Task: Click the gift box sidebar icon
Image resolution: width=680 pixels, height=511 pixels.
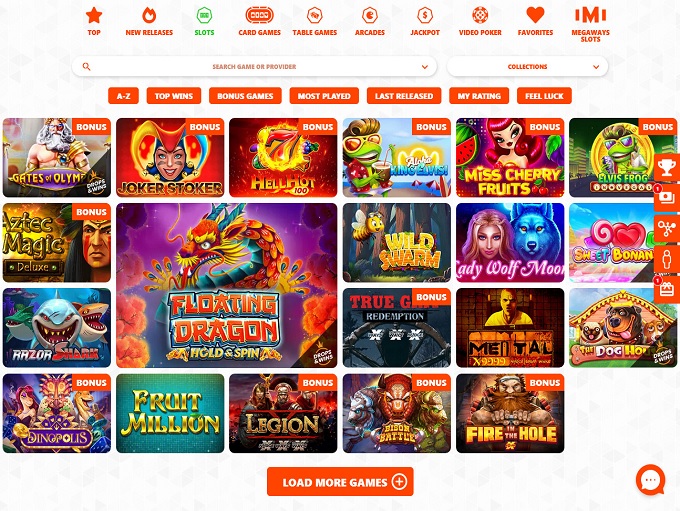Action: pyautogui.click(x=667, y=289)
